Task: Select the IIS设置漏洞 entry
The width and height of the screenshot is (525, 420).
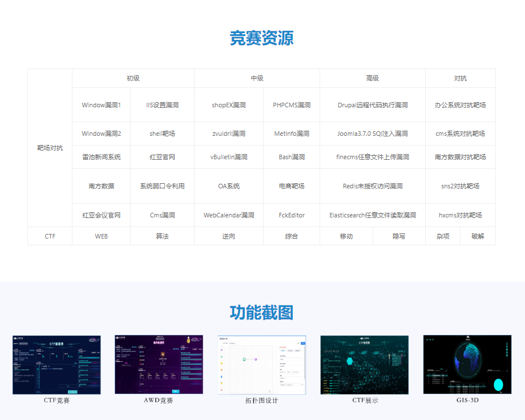Action: tap(162, 105)
